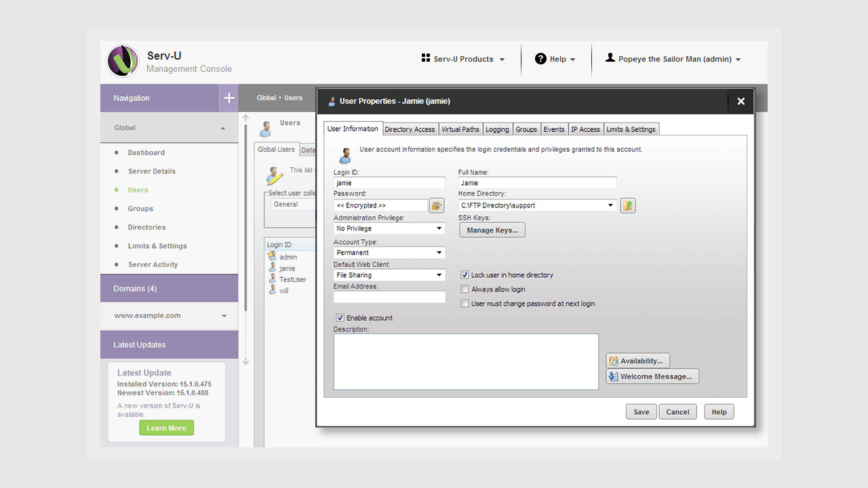Close the User Properties dialog
This screenshot has height=488, width=868.
tap(741, 101)
